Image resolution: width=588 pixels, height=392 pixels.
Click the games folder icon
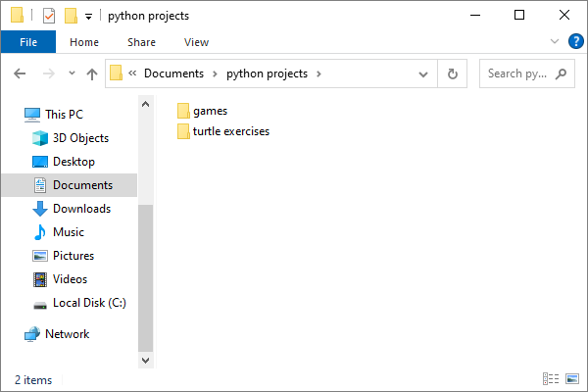(x=183, y=111)
